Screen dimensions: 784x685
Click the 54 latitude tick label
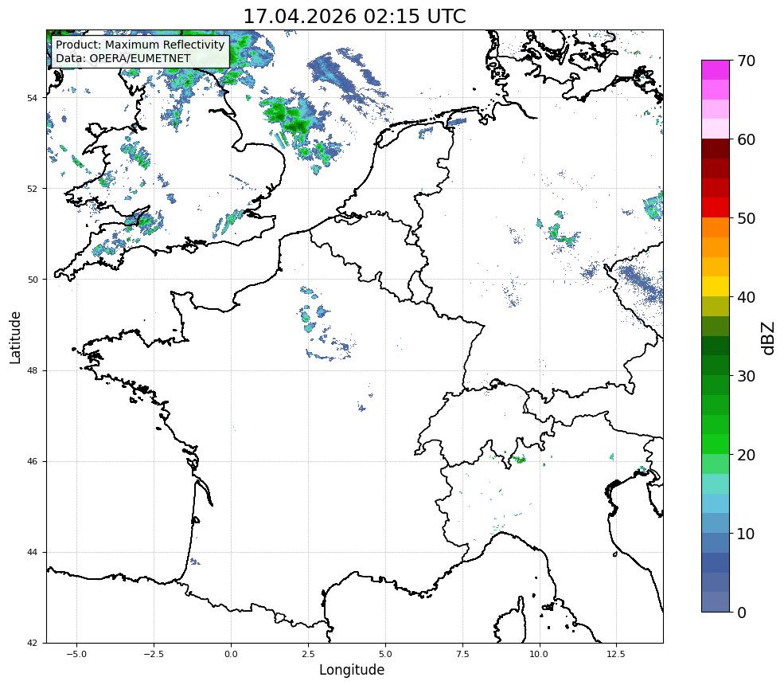pyautogui.click(x=32, y=98)
